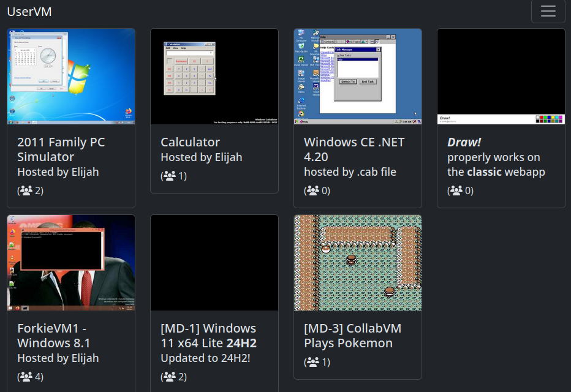Open the ForkieVM1 Windows 8.1 thumbnail
The height and width of the screenshot is (392, 571).
coord(71,263)
